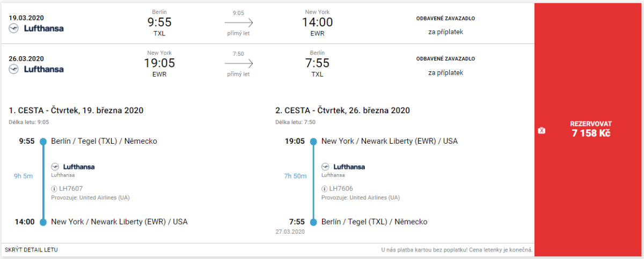The image size is (644, 259).
Task: Click the Lufthansa logo for the 19.03.2020 flight
Action: (36, 28)
